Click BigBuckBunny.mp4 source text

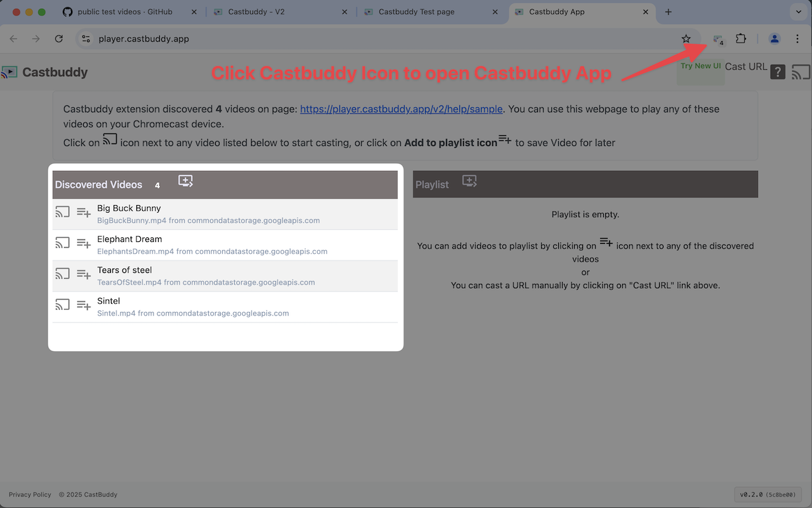pos(208,221)
